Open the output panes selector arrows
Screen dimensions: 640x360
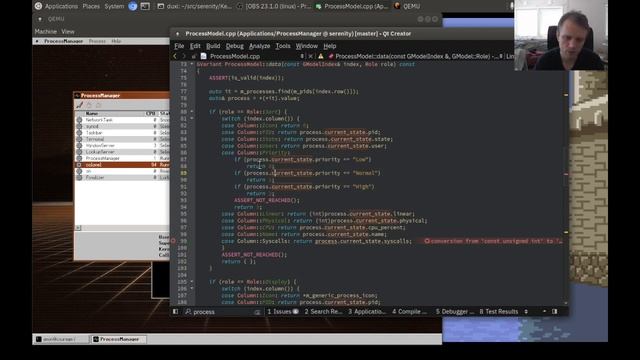(x=526, y=312)
